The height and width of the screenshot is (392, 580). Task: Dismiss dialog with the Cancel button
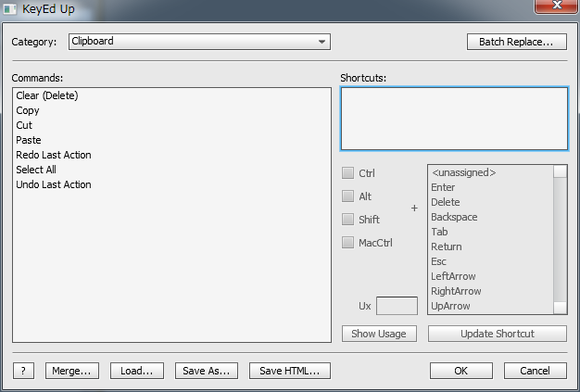[x=536, y=371]
